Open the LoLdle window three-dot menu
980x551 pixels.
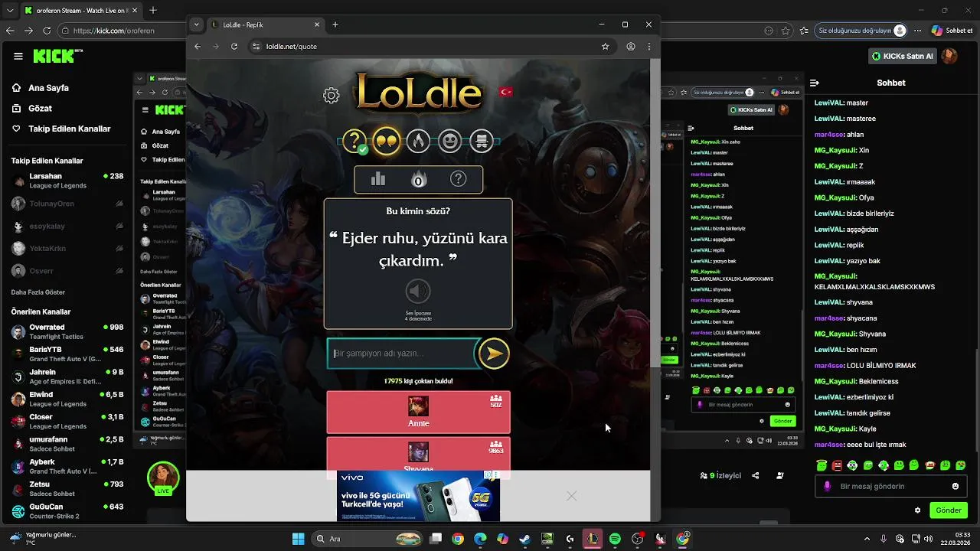tap(649, 47)
